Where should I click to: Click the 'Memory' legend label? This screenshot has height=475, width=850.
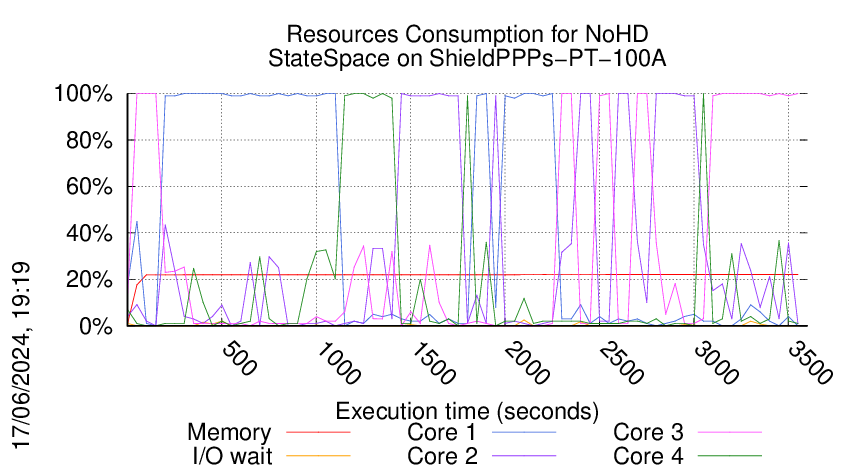click(229, 433)
